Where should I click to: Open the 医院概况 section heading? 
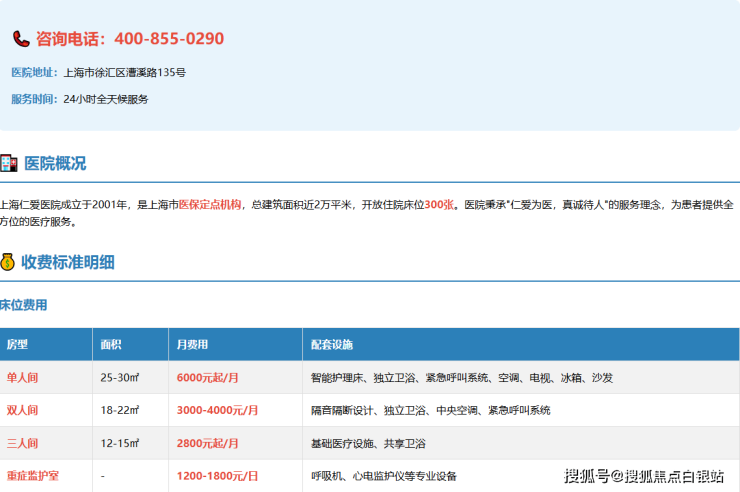(x=55, y=163)
